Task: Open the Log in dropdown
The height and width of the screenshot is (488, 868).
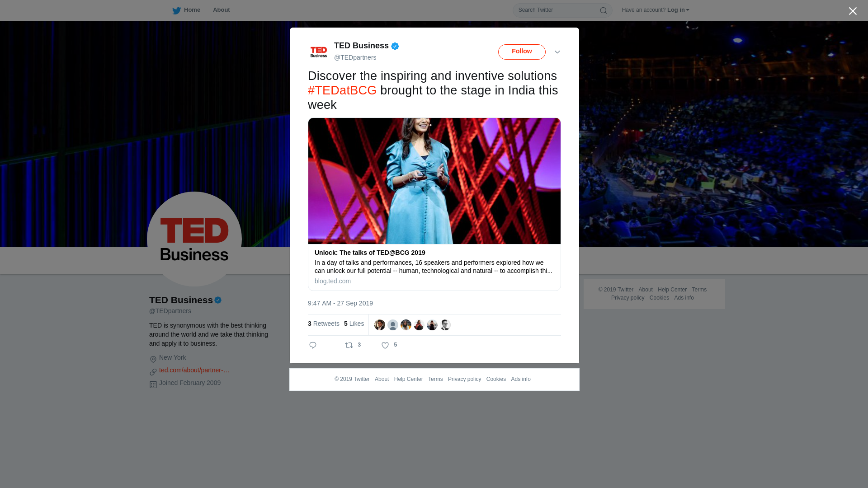Action: 678,10
